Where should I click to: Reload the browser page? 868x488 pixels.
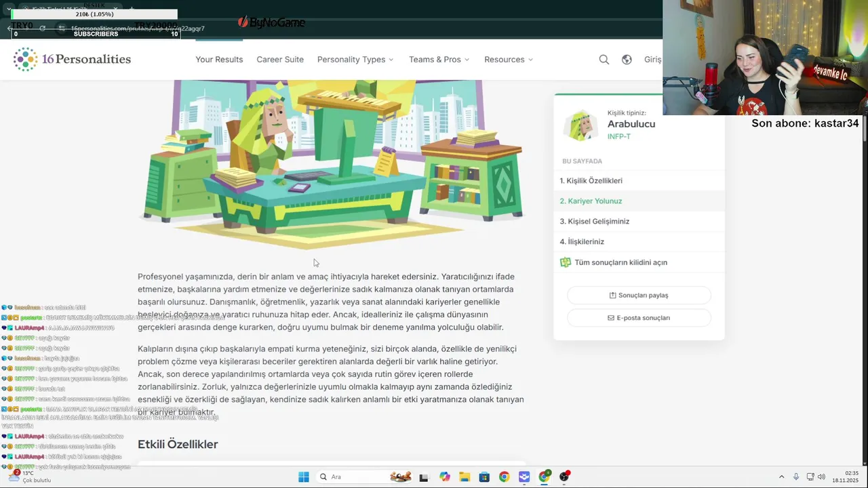[42, 28]
